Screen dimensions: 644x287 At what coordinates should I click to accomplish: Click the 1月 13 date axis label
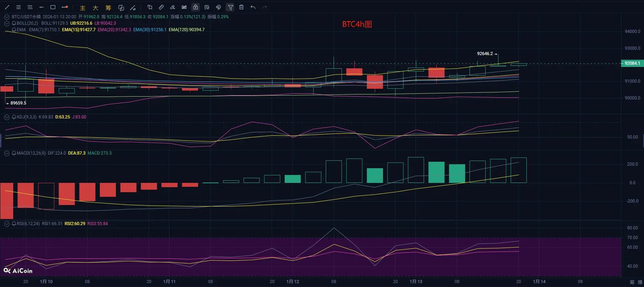[416, 282]
